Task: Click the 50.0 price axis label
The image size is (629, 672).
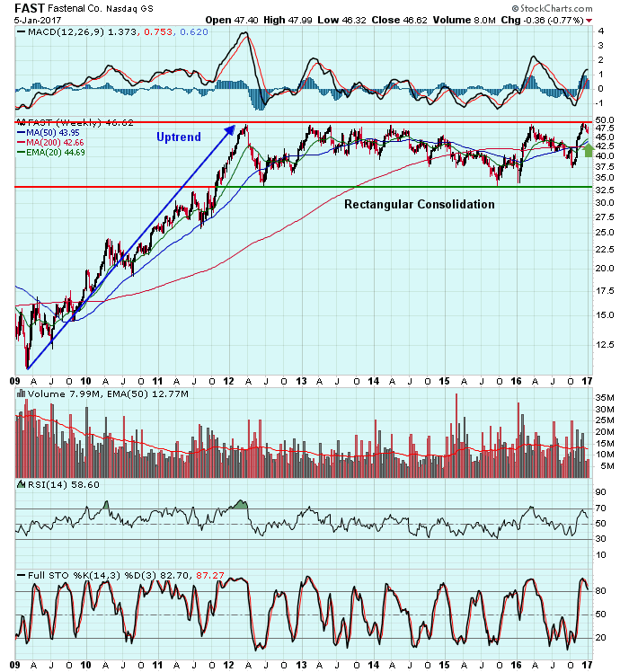Action: (605, 120)
